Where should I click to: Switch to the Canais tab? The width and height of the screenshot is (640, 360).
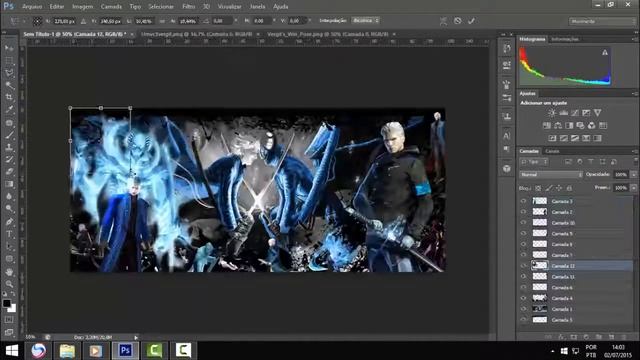click(x=552, y=151)
